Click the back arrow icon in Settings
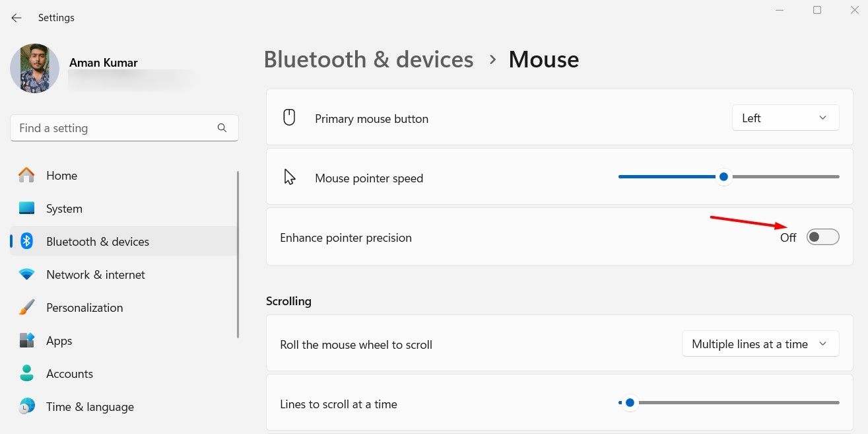The width and height of the screenshot is (868, 434). pyautogui.click(x=17, y=18)
